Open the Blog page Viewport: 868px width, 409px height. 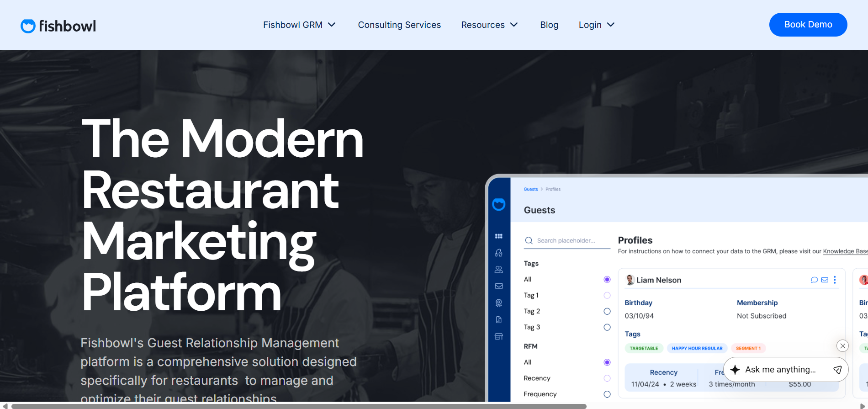[x=549, y=25]
